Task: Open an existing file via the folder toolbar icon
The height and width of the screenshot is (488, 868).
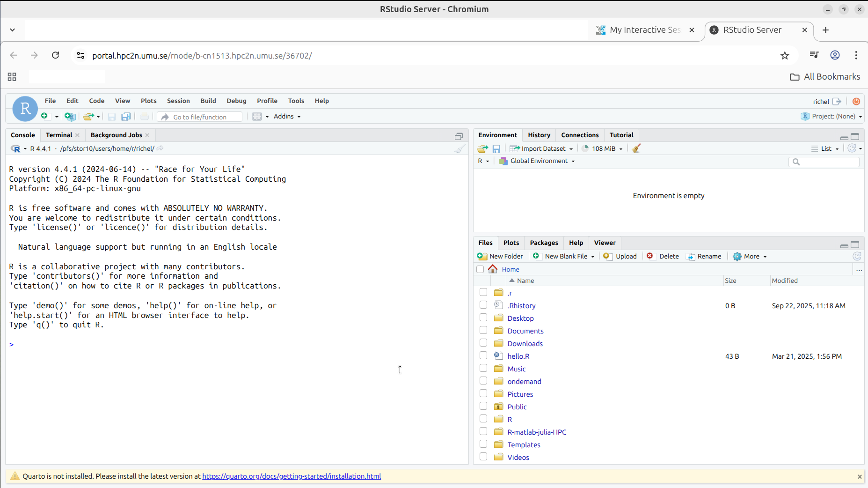Action: click(x=88, y=116)
